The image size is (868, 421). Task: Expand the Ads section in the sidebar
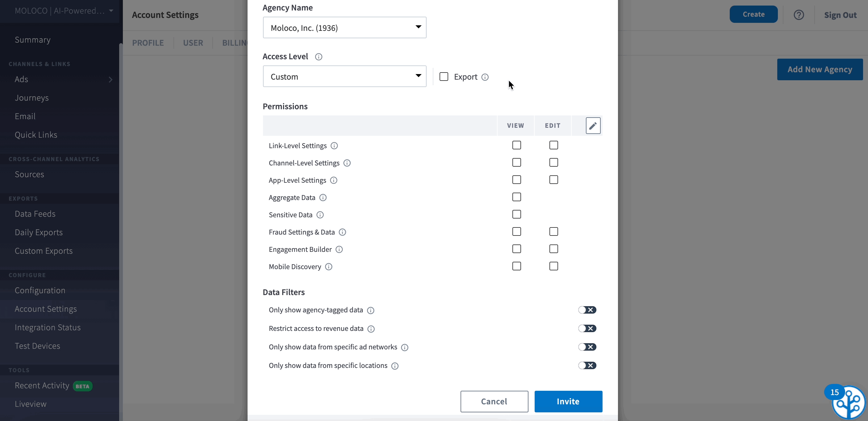point(111,79)
